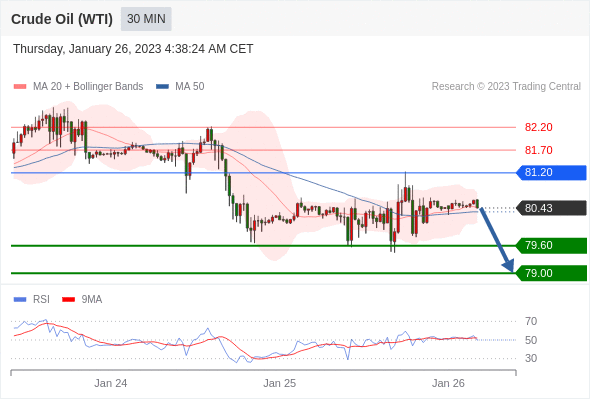Click the 82.20 resistance level label
Screen dimensions: 590x400
point(539,127)
